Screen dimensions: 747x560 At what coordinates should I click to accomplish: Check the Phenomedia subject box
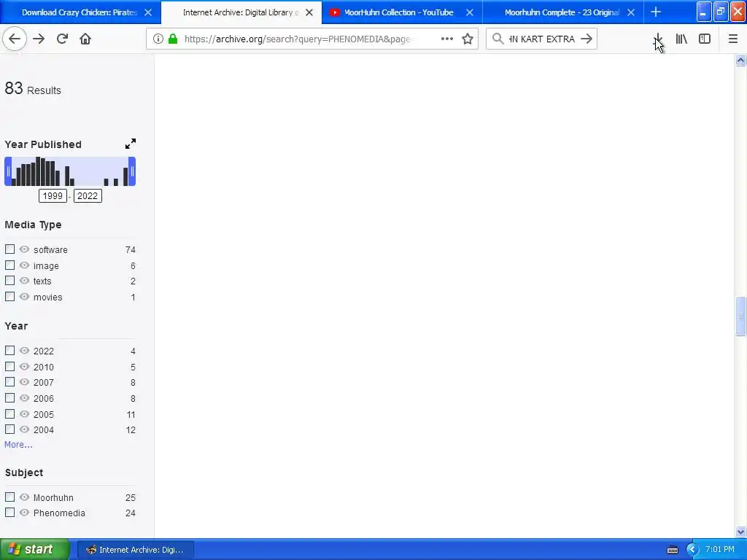(x=9, y=513)
